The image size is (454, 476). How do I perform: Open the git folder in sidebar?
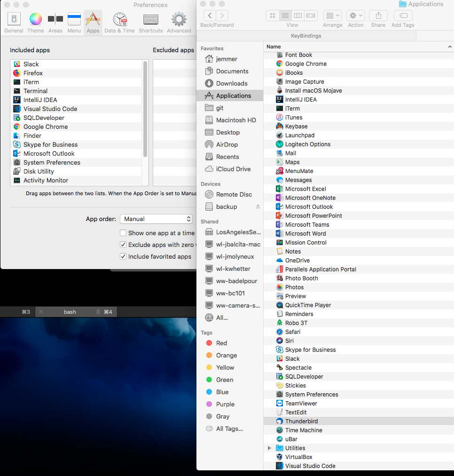point(230,108)
